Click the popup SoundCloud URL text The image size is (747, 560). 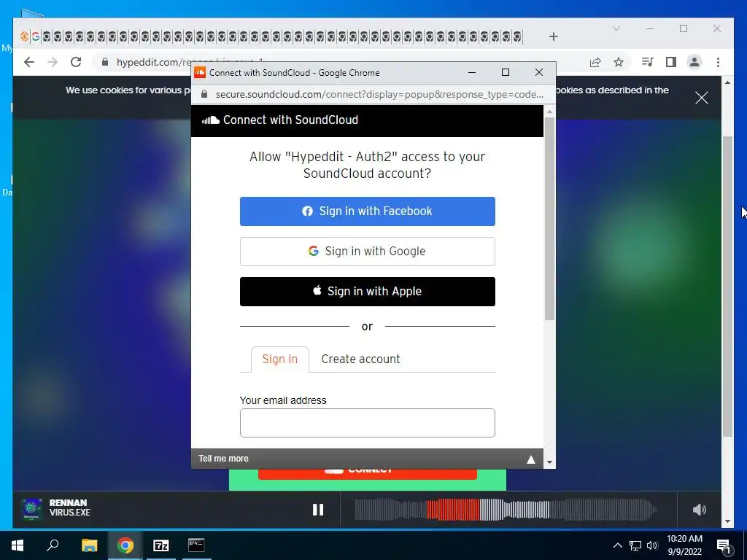(379, 94)
